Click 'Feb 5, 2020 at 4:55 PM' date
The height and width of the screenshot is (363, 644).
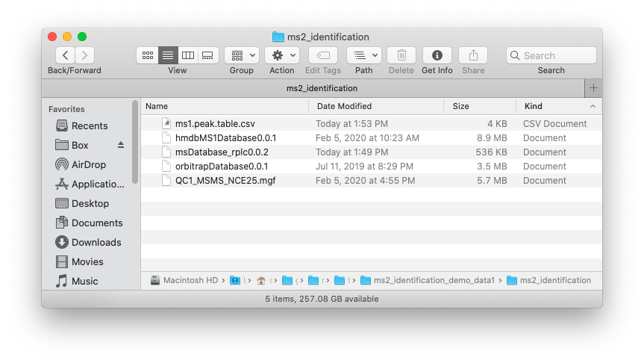pos(365,181)
